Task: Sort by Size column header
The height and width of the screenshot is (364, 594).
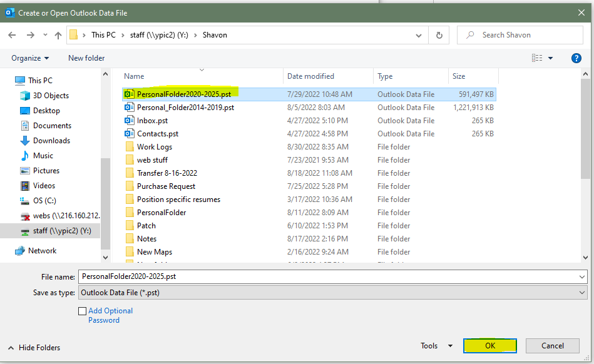Action: point(458,76)
